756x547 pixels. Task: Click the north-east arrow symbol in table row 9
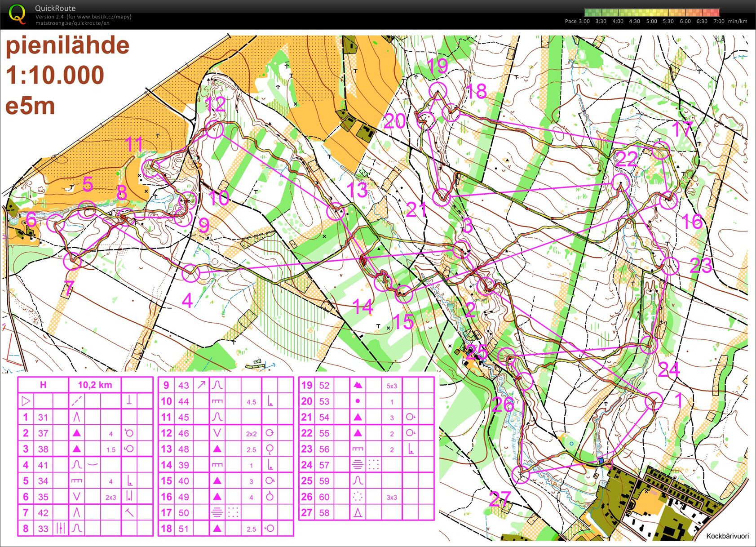tap(201, 385)
